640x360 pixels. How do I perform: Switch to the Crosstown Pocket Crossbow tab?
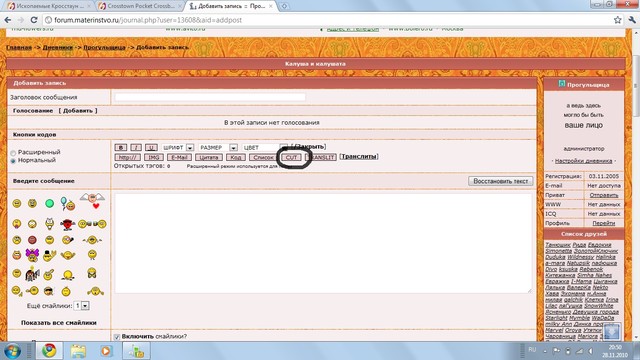pyautogui.click(x=140, y=6)
